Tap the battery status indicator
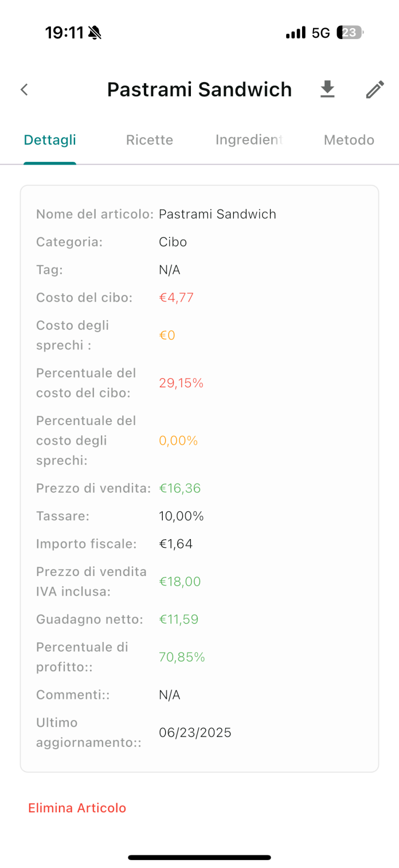Image resolution: width=399 pixels, height=868 pixels. click(x=350, y=33)
